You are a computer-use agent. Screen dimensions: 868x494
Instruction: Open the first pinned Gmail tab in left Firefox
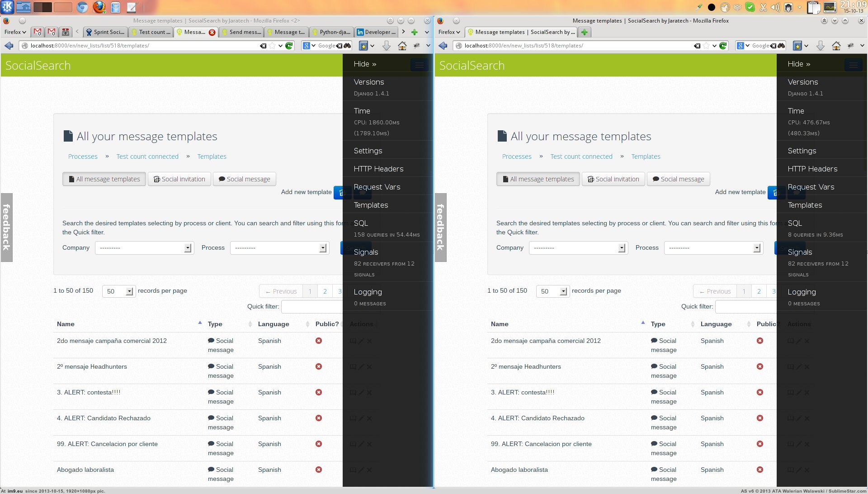pos(38,32)
